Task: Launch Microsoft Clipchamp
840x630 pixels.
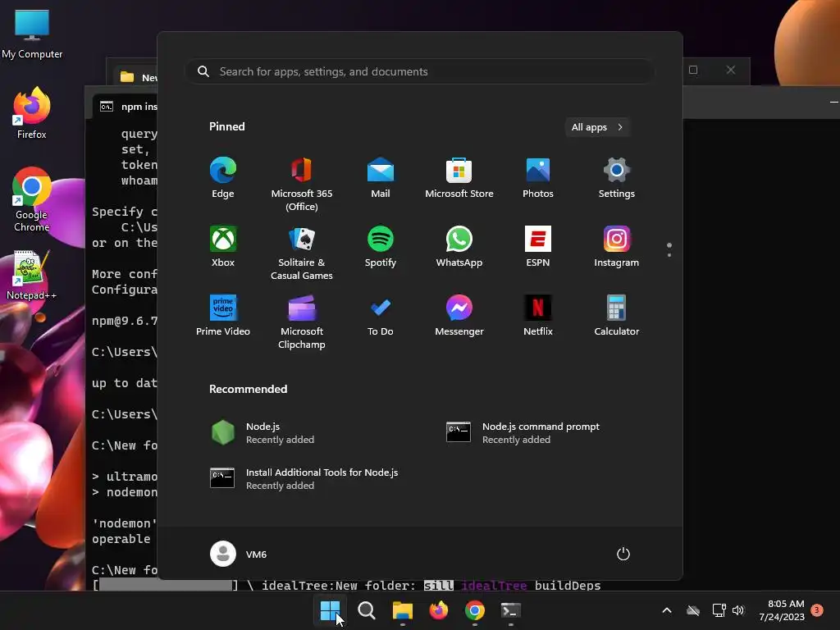Action: (302, 322)
